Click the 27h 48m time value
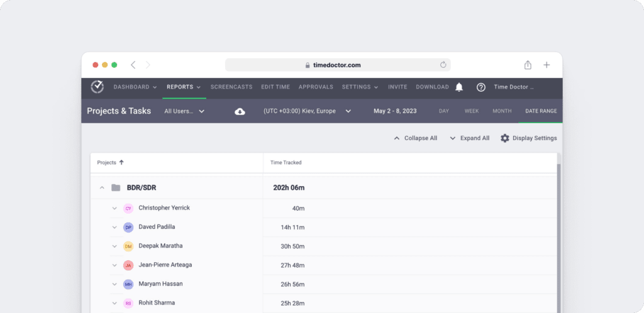The height and width of the screenshot is (313, 644). coord(292,265)
